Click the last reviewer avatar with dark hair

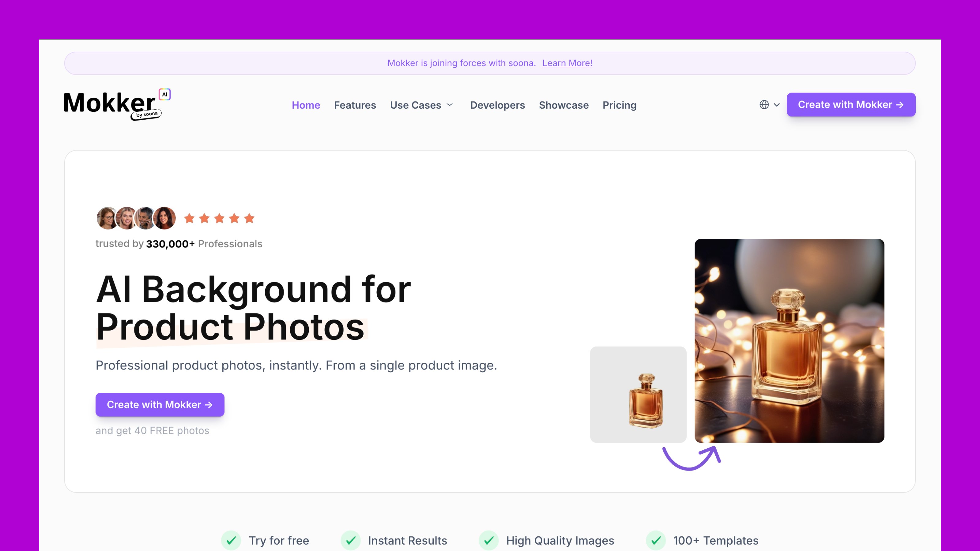(164, 218)
